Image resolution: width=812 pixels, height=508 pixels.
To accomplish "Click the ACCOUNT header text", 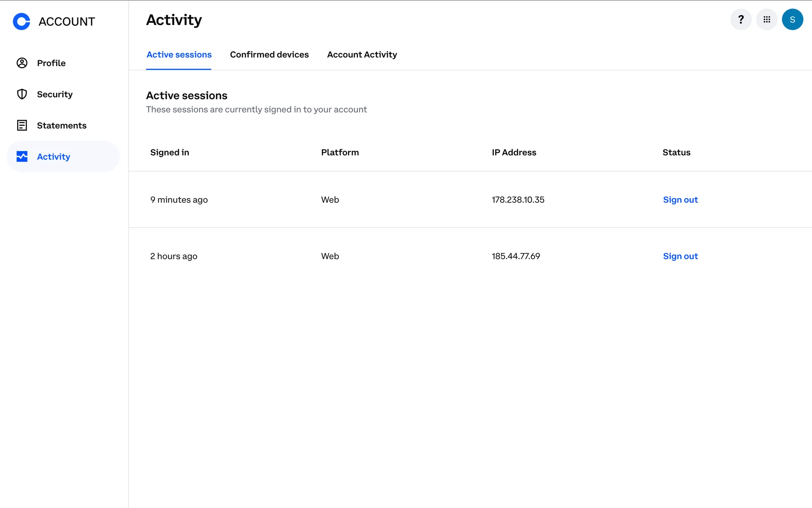I will [x=67, y=22].
